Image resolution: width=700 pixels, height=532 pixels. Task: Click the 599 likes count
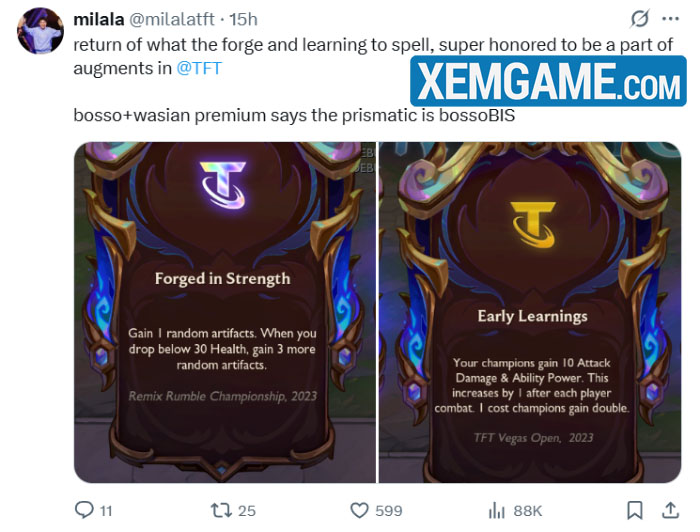[x=389, y=511]
